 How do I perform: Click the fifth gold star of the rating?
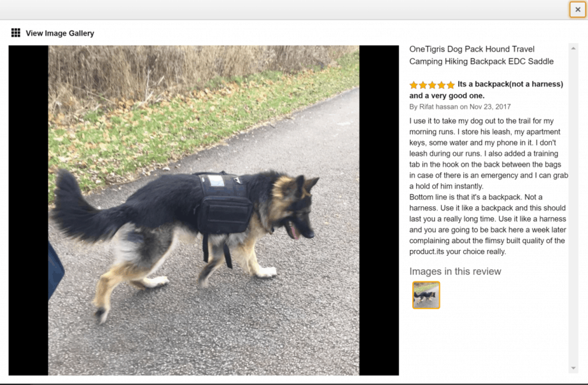coord(451,85)
